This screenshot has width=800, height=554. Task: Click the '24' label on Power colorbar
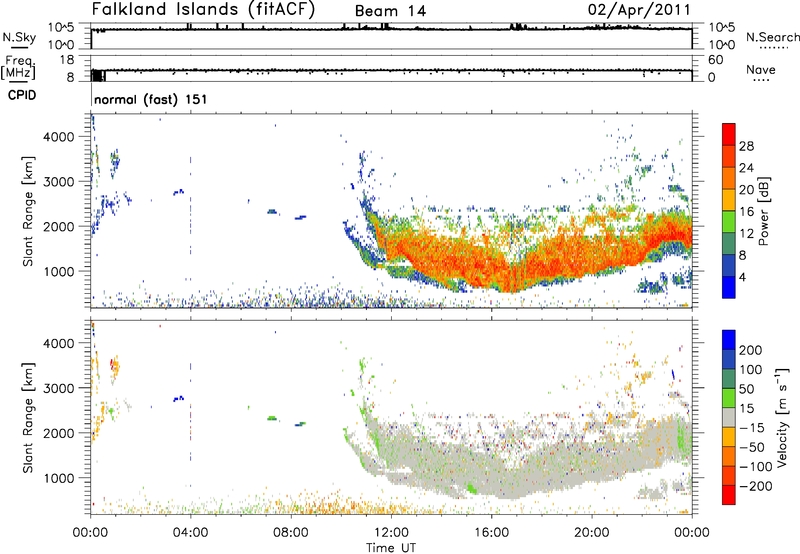(746, 168)
